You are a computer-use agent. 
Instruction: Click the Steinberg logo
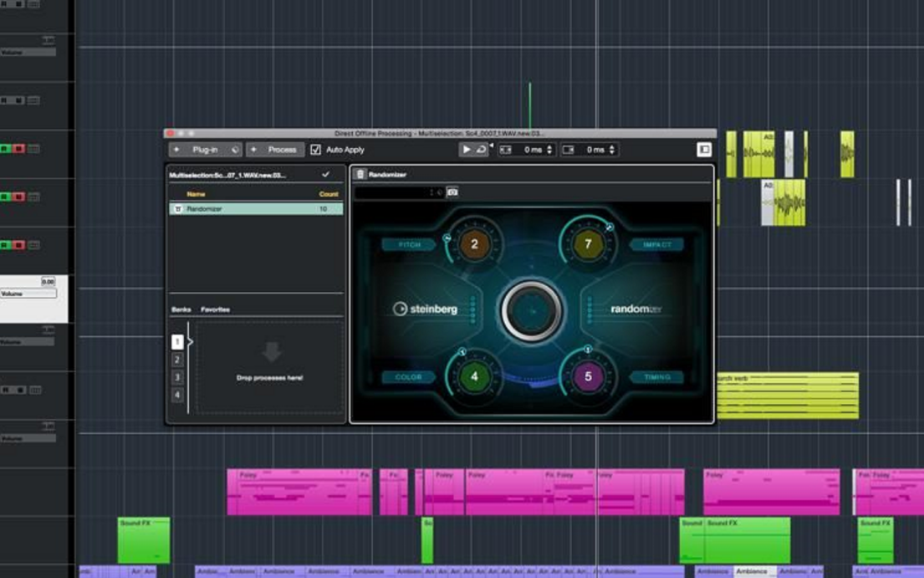pyautogui.click(x=425, y=309)
